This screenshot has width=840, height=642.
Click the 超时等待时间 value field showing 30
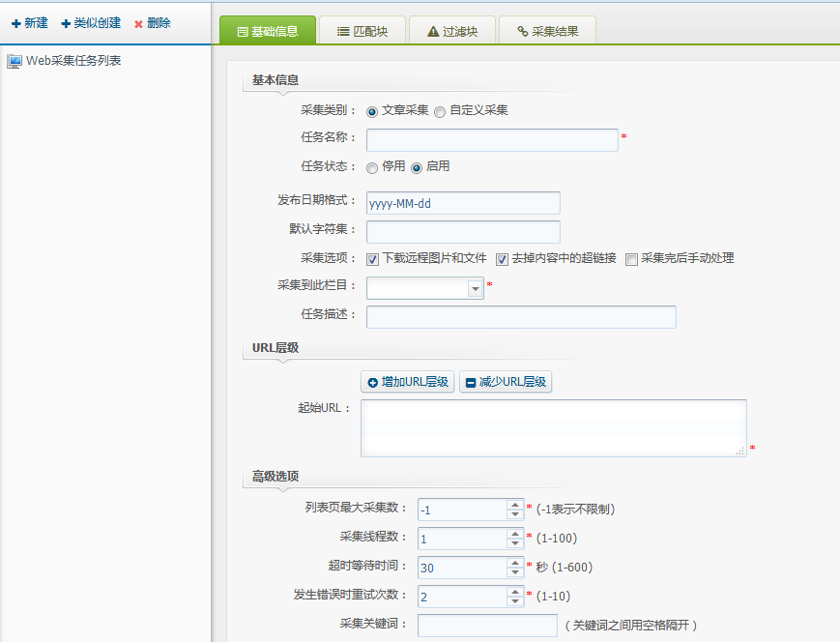click(x=462, y=568)
